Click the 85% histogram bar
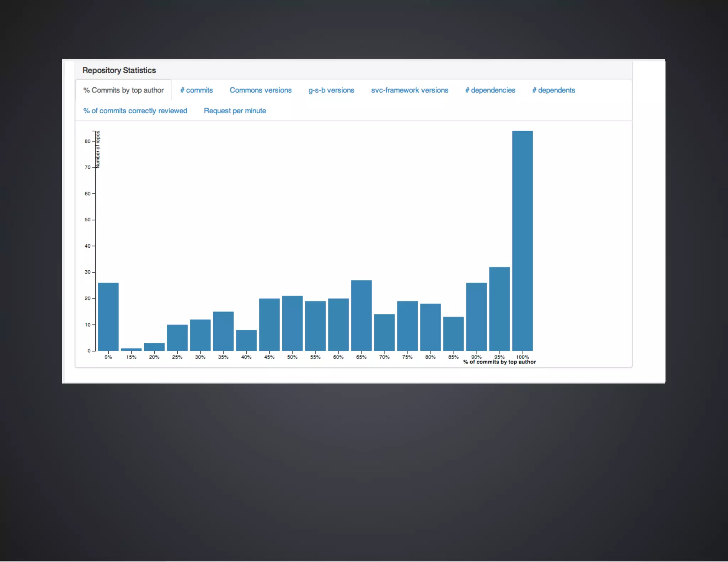728x562 pixels. click(x=453, y=334)
